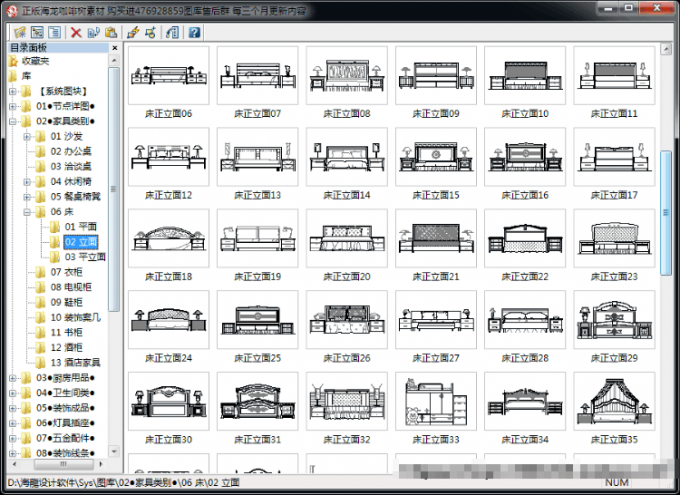Open the 08 电视柜 folder
Image resolution: width=680 pixels, height=495 pixels.
(71, 287)
